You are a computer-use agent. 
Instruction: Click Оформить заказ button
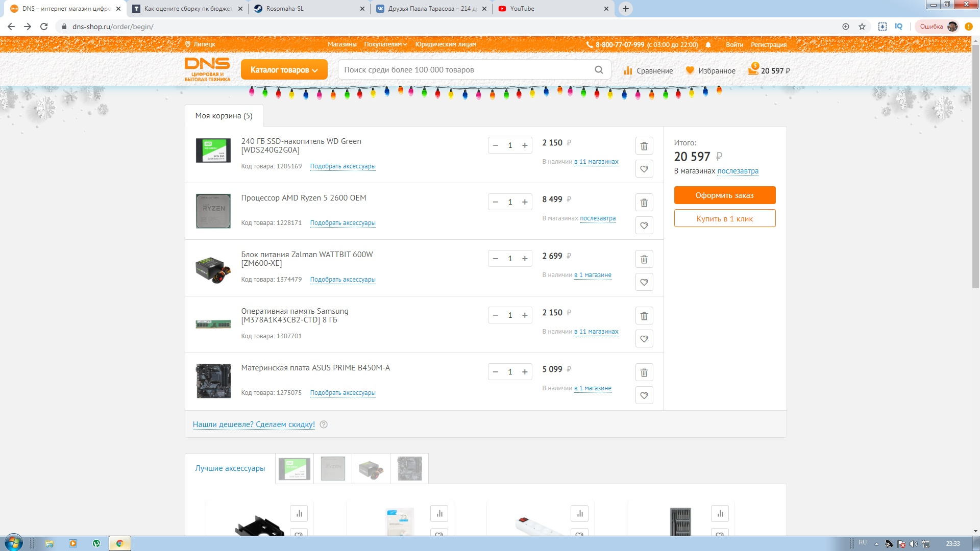tap(725, 195)
